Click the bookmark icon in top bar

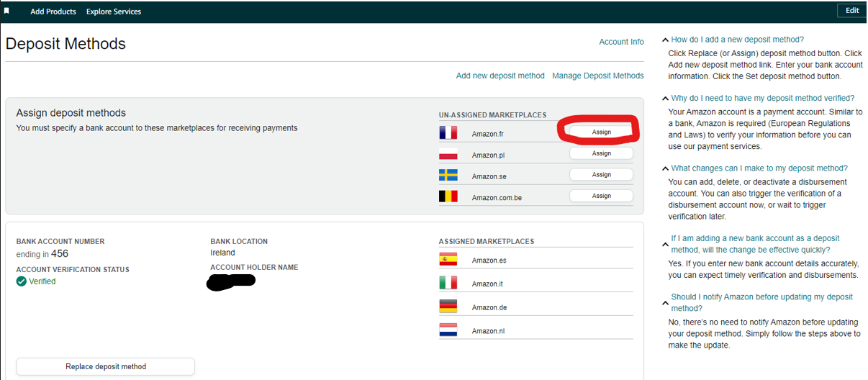(x=7, y=11)
